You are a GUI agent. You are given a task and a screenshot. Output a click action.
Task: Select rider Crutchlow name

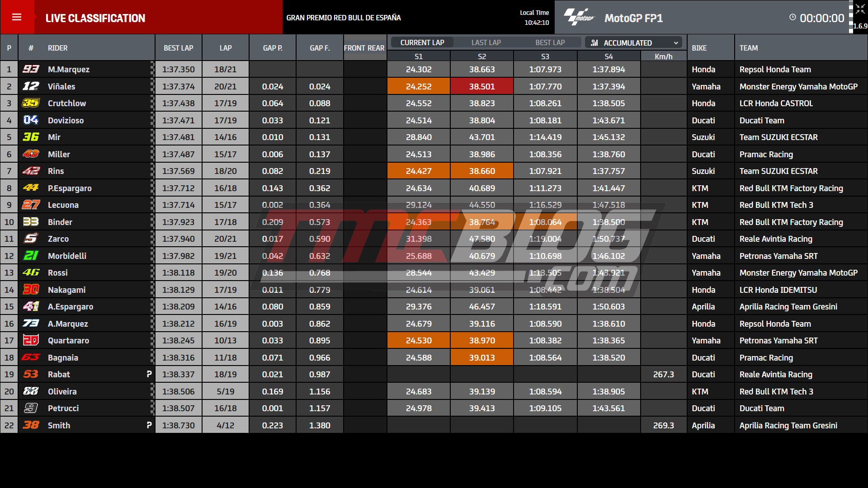coord(67,103)
